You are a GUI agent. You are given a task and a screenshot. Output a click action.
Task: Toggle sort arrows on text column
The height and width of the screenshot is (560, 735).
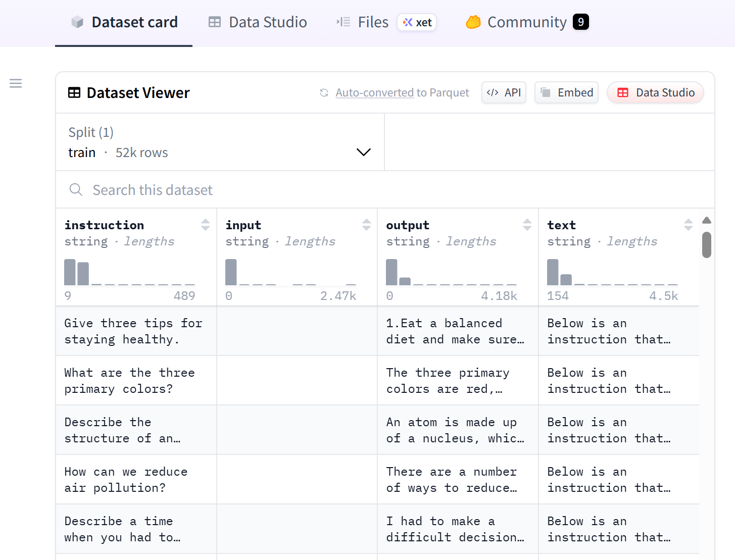coord(688,225)
